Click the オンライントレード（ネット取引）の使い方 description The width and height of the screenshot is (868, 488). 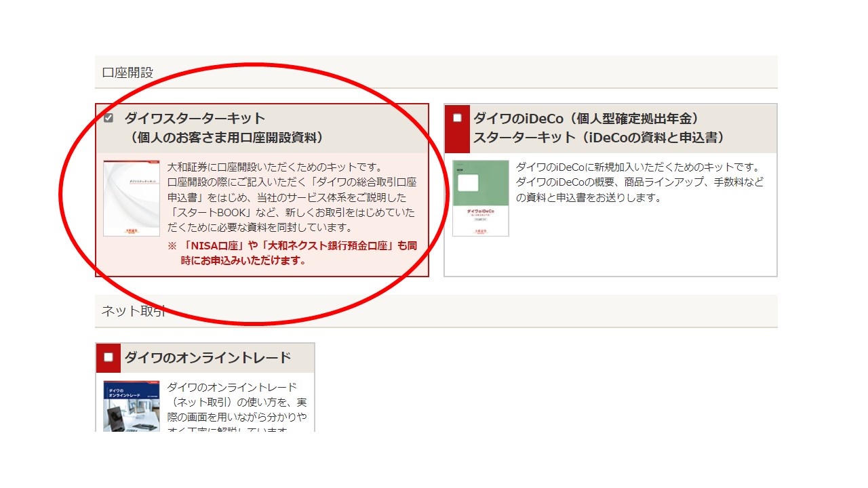tap(237, 409)
